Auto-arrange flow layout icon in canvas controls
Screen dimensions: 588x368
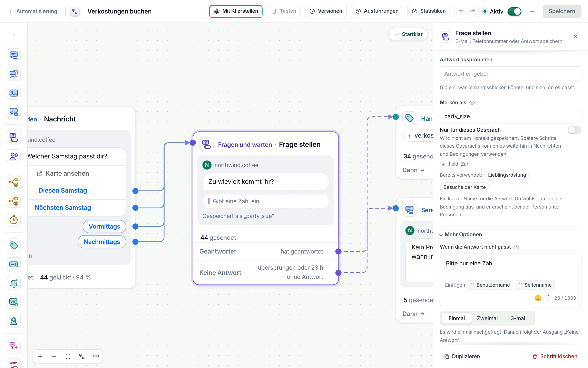click(82, 356)
